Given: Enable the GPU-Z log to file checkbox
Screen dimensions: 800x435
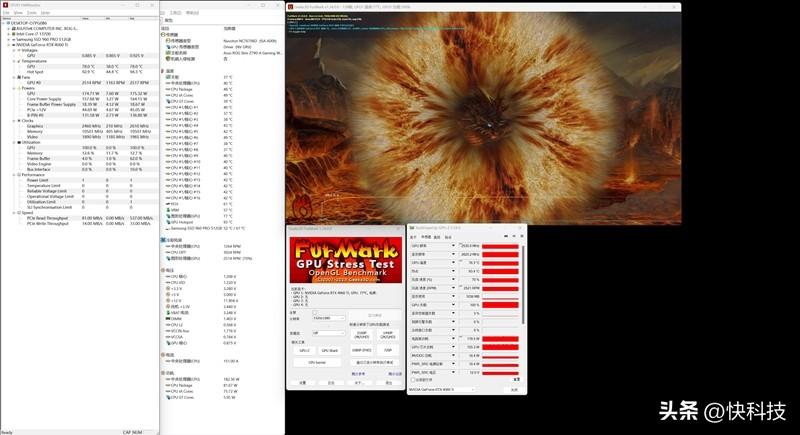Looking at the screenshot, I should pyautogui.click(x=413, y=380).
